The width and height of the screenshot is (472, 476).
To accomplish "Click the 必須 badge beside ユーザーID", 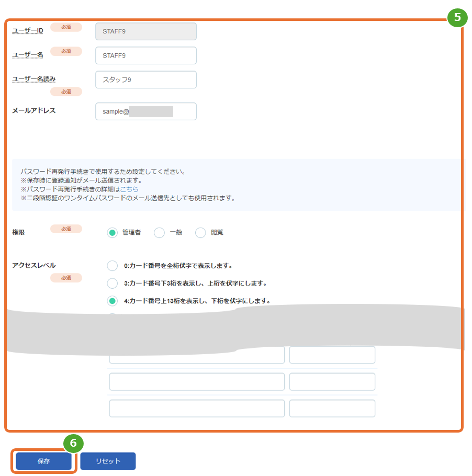I will (x=66, y=27).
